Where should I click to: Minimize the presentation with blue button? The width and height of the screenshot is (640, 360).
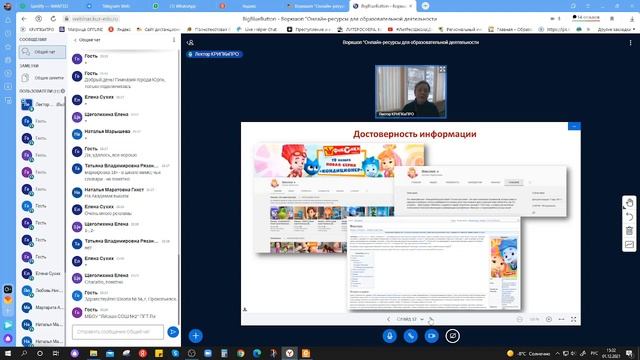click(574, 126)
